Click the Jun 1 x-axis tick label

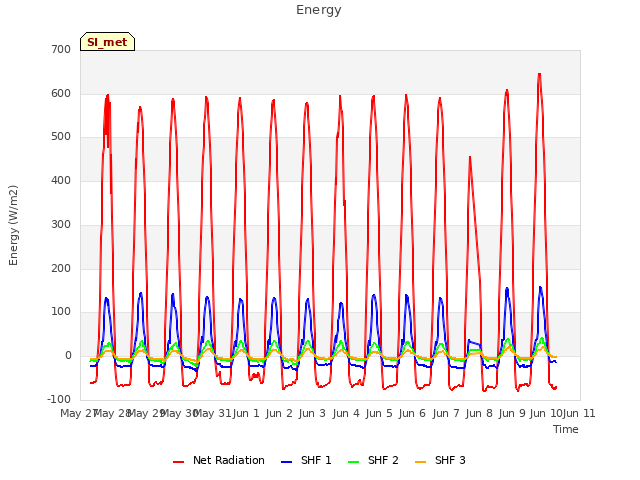coord(246,413)
